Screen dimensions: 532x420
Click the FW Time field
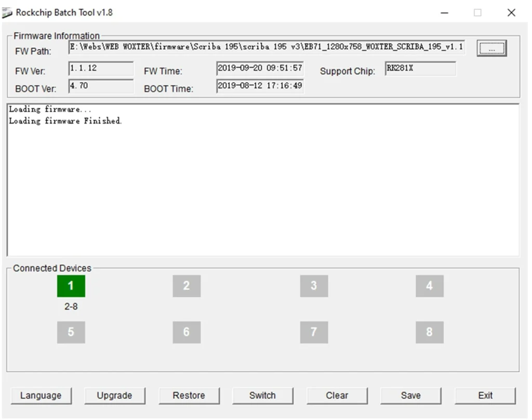point(260,69)
